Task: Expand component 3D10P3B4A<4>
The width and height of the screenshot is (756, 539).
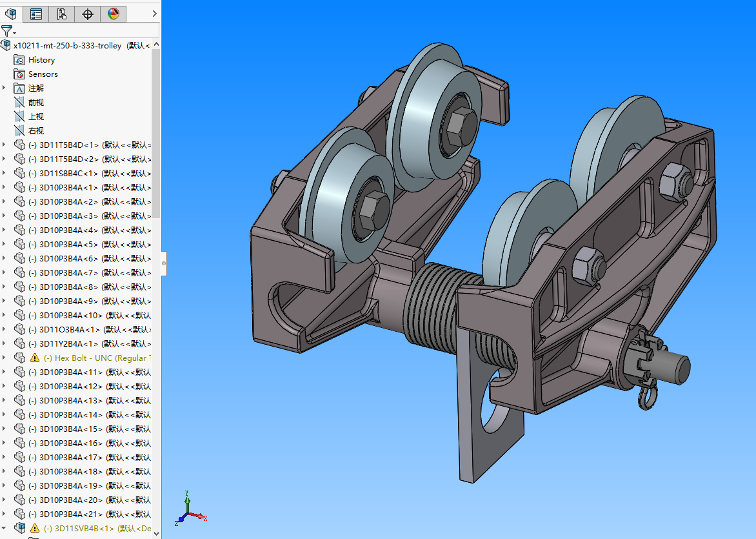Action: (5, 230)
